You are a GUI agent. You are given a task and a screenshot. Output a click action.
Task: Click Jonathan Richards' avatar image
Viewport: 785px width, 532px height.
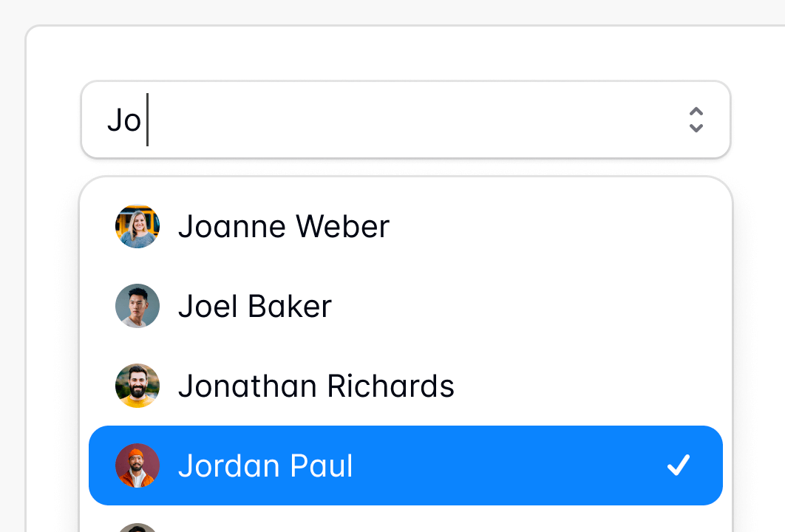(137, 386)
